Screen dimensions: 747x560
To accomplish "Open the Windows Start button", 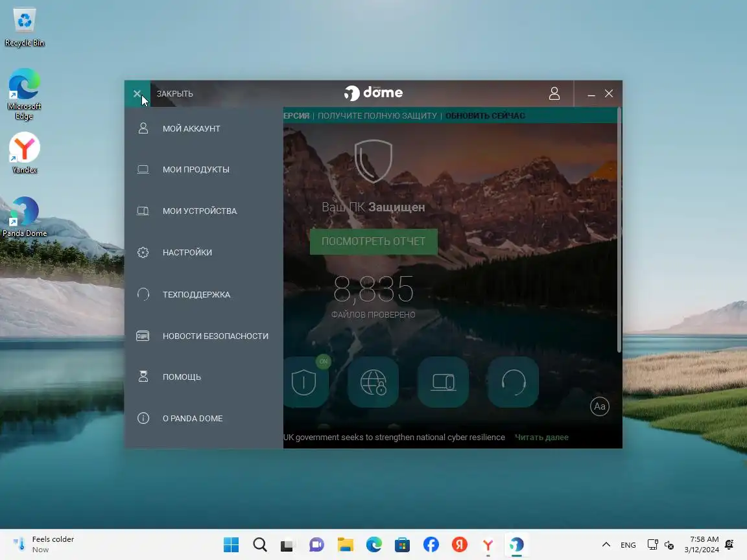I will pos(231,544).
